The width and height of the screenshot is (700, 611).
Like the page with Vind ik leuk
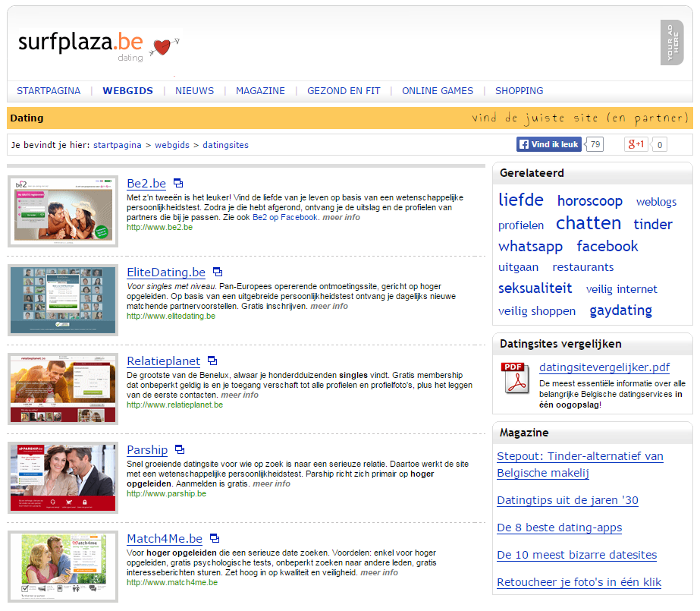(x=549, y=144)
